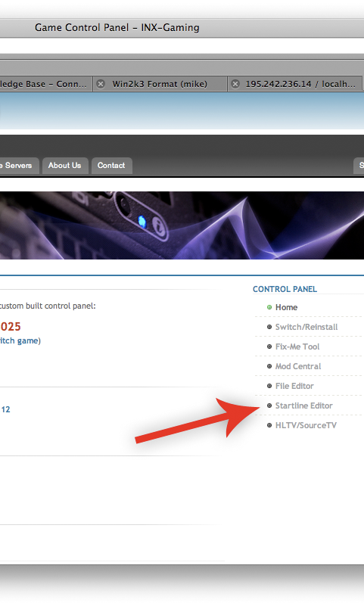
Task: Open the HLTV/SourceTV link
Action: 306,425
